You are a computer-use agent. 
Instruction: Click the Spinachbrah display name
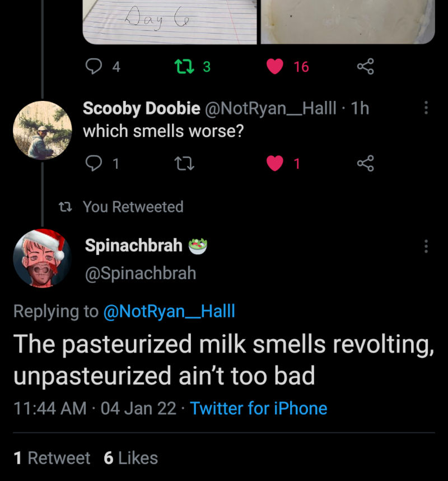(x=133, y=245)
